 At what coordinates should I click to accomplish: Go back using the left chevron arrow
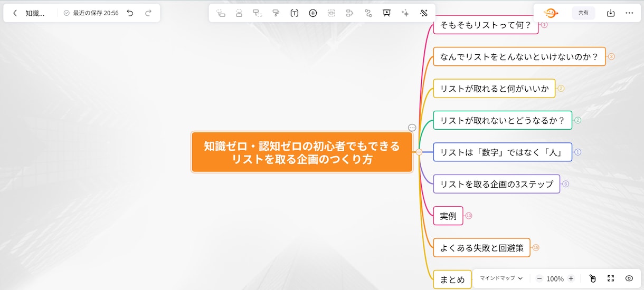(15, 13)
